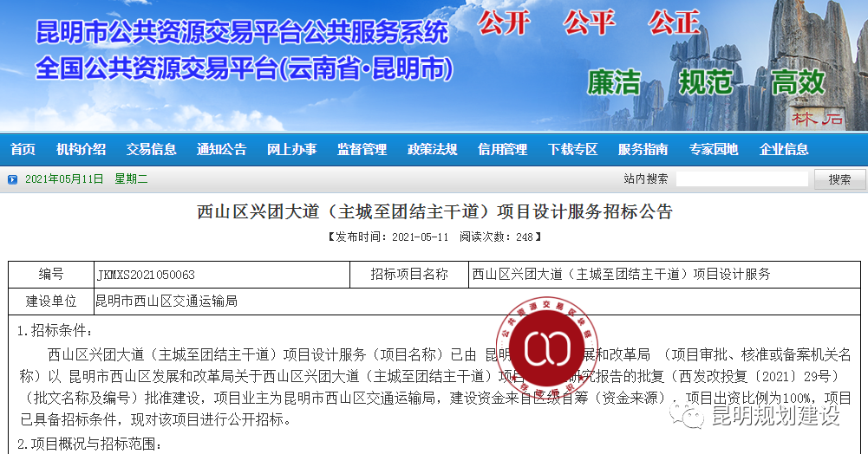Open the 网上办事 menu item

(x=291, y=149)
